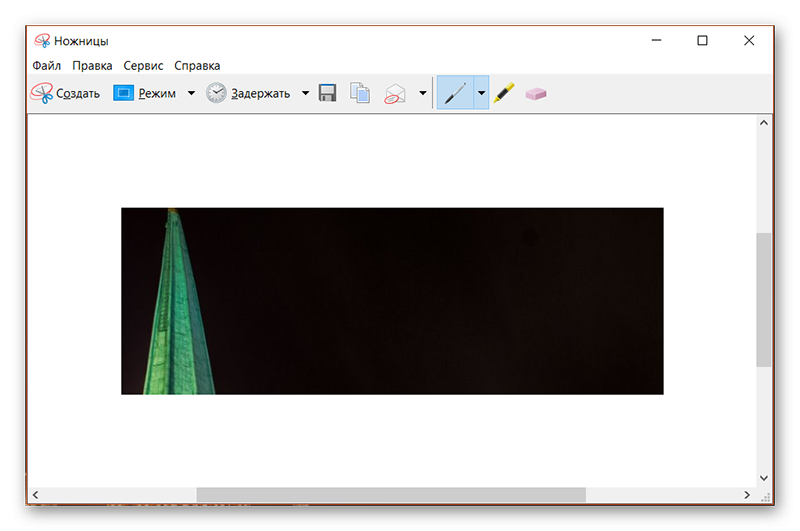Click the Создать new snip button
Viewport: 800px width, 531px height.
(x=66, y=94)
